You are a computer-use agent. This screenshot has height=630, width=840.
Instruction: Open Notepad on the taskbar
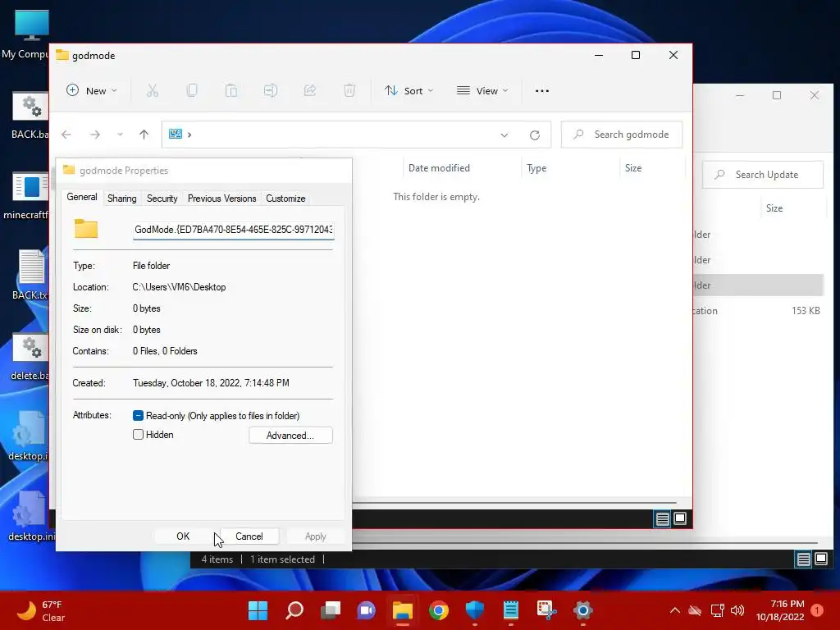tap(511, 610)
